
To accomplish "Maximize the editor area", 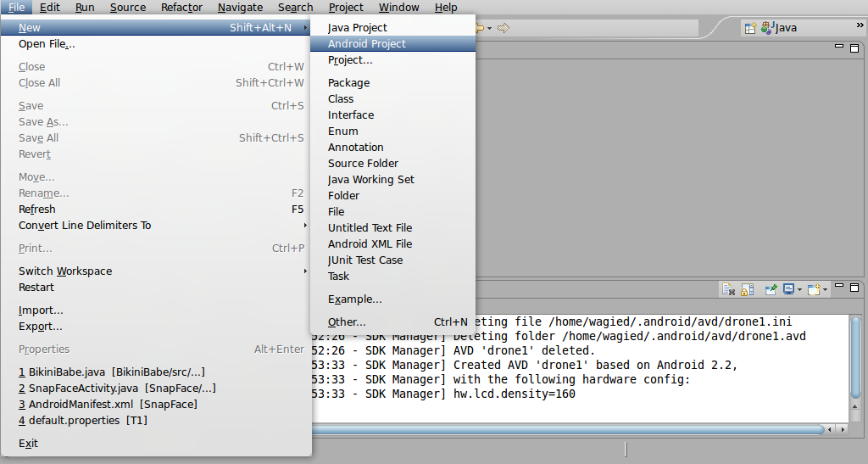I will (x=854, y=48).
